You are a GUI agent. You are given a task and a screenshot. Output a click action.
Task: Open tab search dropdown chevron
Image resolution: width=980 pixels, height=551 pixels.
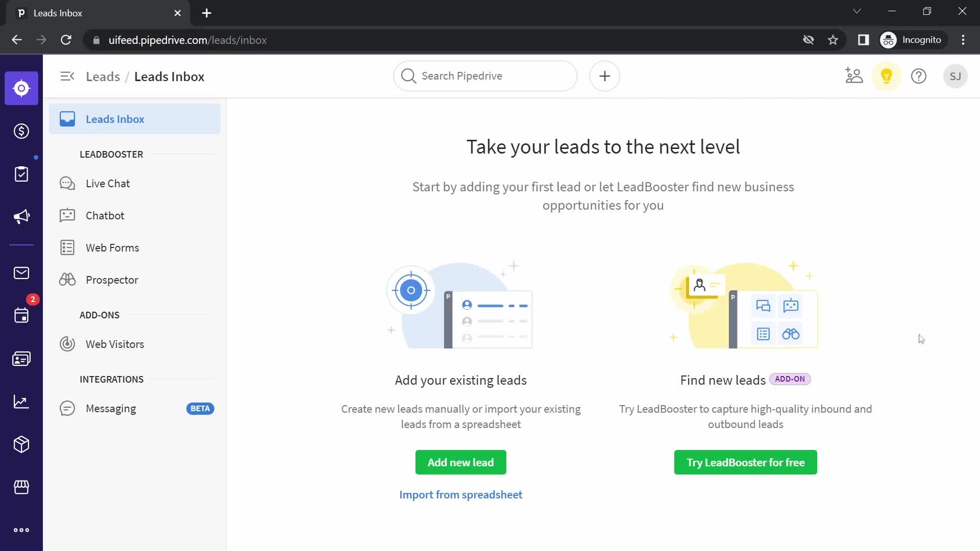click(857, 11)
